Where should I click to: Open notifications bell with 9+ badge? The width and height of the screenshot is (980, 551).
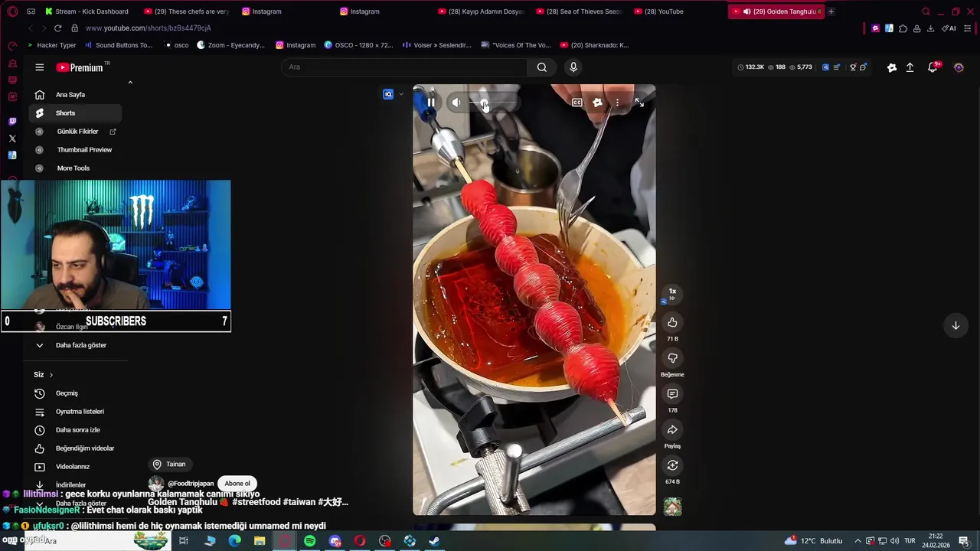933,67
